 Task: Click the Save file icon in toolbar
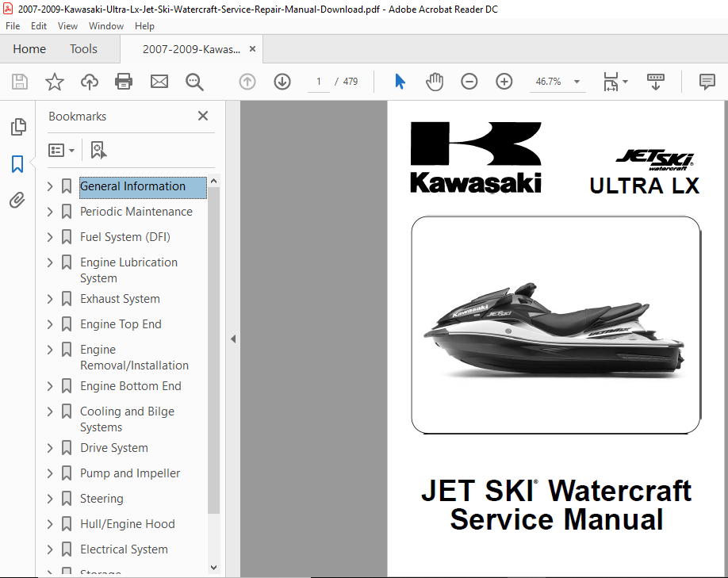point(20,82)
